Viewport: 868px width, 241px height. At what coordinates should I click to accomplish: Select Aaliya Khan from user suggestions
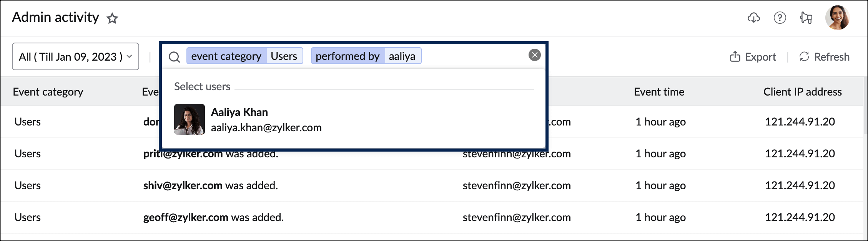click(x=239, y=112)
